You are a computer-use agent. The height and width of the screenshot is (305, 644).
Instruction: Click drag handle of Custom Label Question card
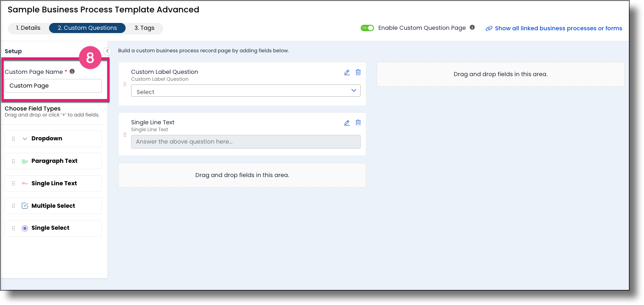pyautogui.click(x=125, y=84)
